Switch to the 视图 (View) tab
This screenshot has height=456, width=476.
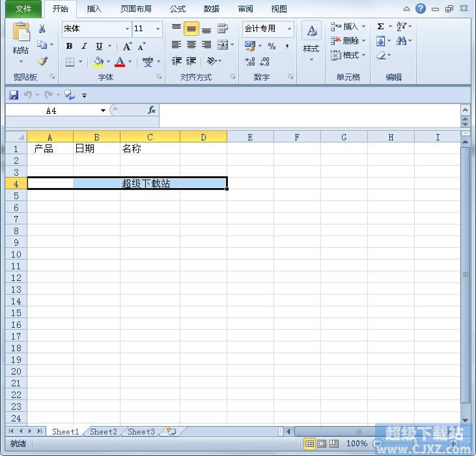click(x=279, y=9)
